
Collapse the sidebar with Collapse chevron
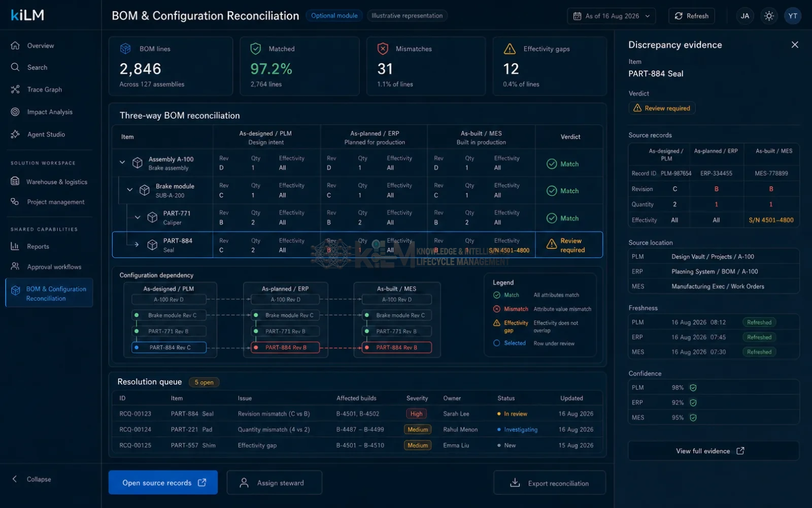pos(15,479)
